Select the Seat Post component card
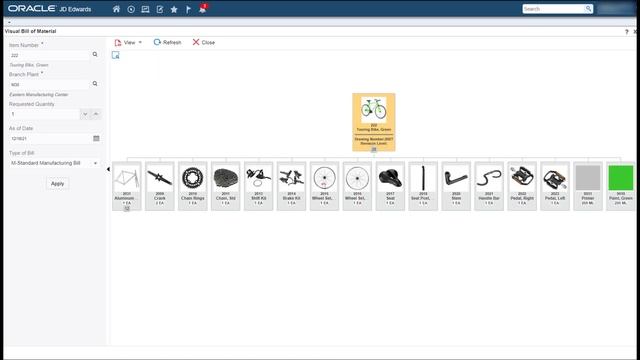640x360 pixels. 423,186
